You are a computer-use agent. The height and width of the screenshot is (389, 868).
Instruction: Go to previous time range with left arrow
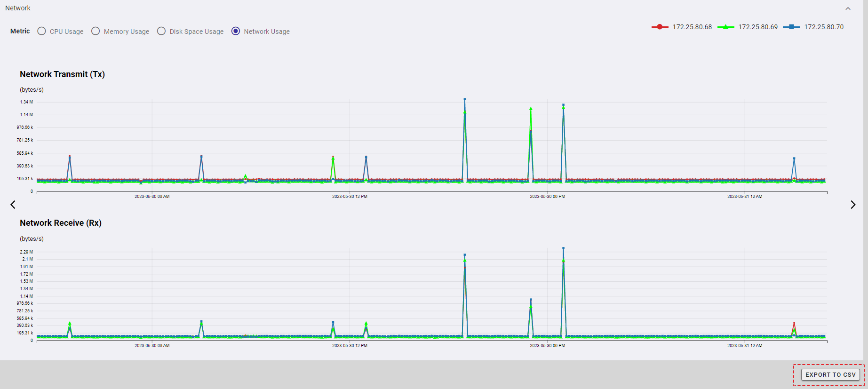(13, 205)
